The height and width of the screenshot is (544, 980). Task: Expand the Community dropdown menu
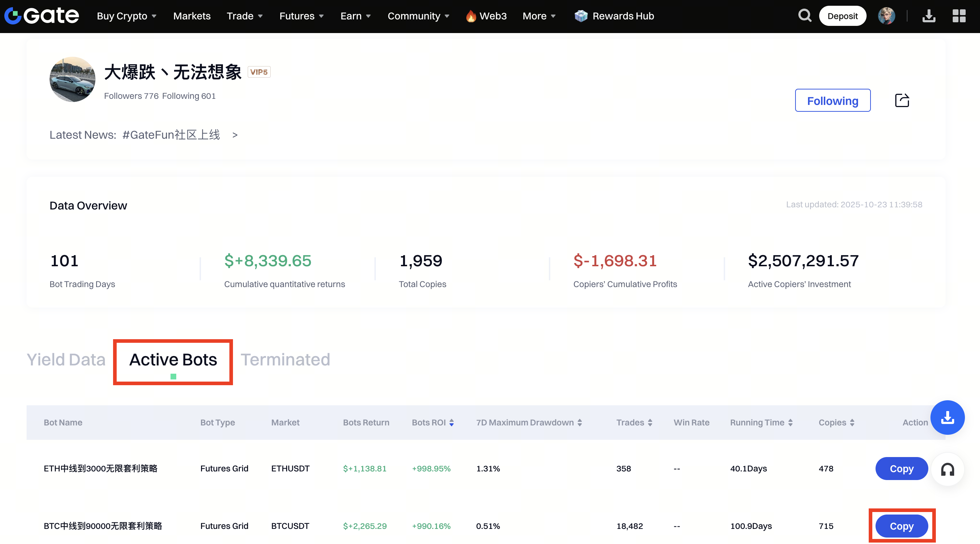418,16
